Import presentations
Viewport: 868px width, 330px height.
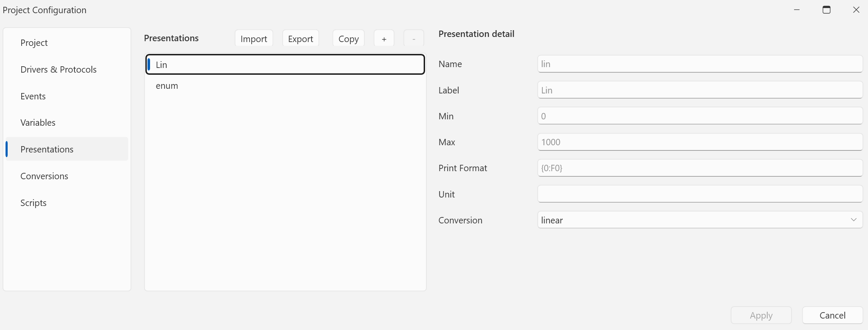(254, 39)
